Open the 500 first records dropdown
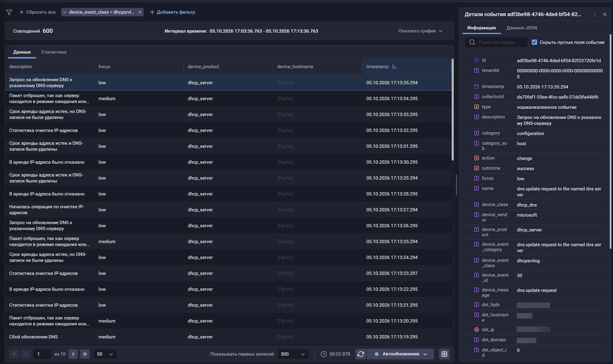This screenshot has height=364, width=613. pos(293,354)
